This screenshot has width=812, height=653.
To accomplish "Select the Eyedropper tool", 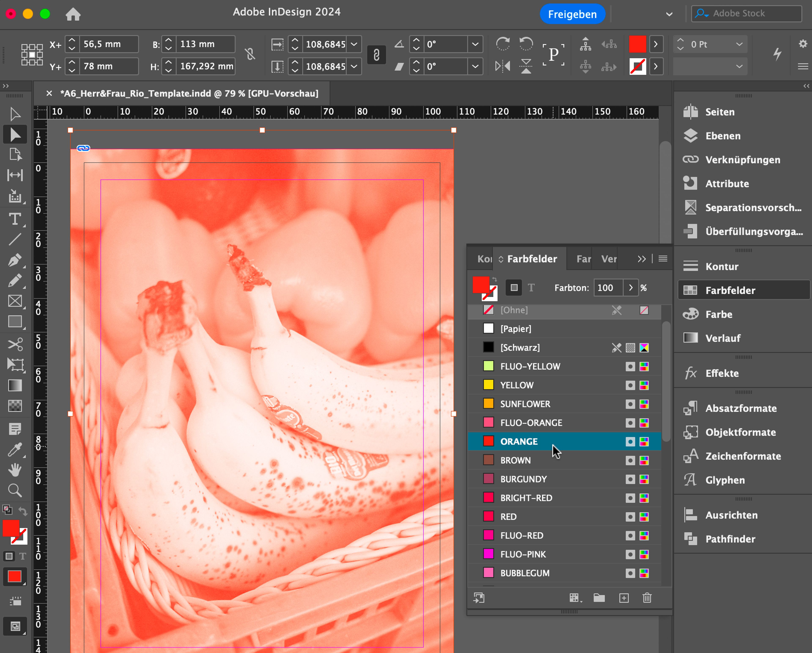I will click(15, 449).
